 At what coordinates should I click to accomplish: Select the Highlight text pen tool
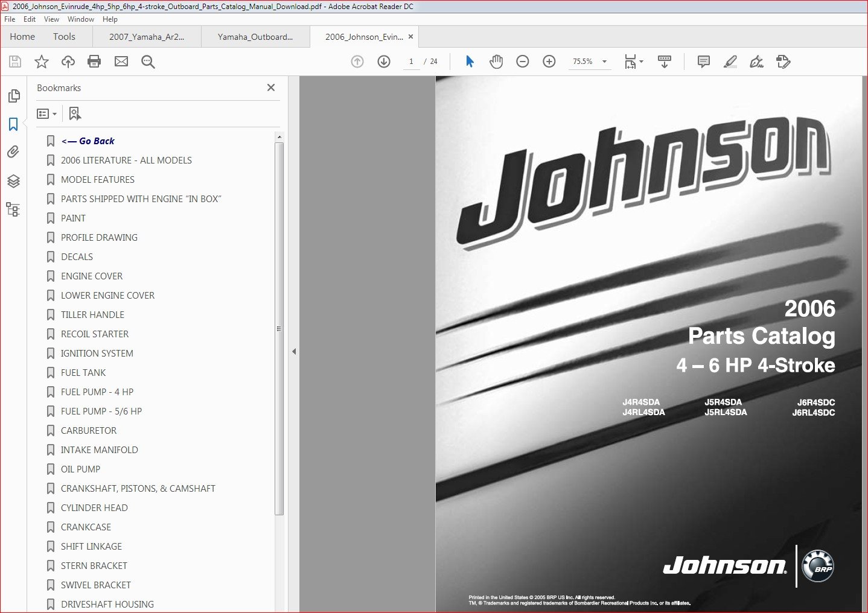tap(730, 62)
